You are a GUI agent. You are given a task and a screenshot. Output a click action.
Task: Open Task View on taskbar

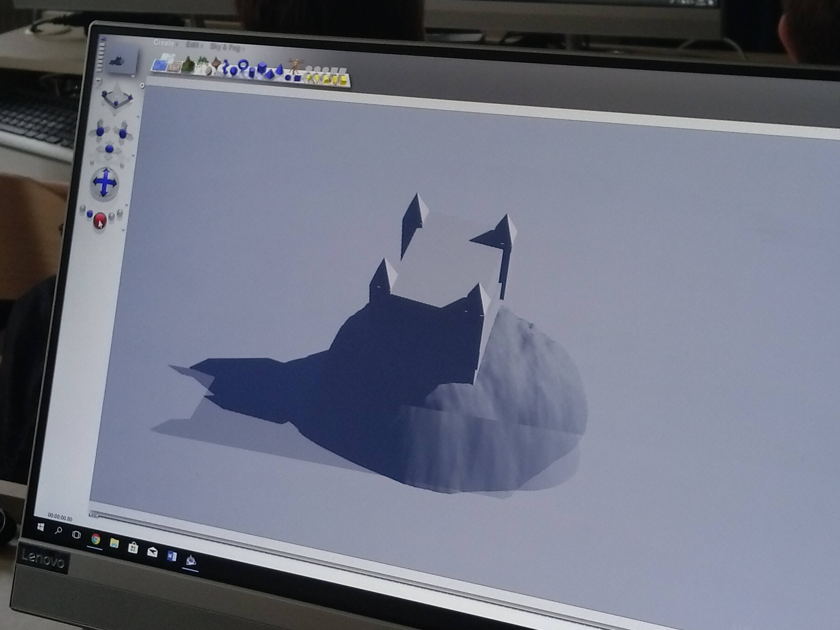coord(76,535)
